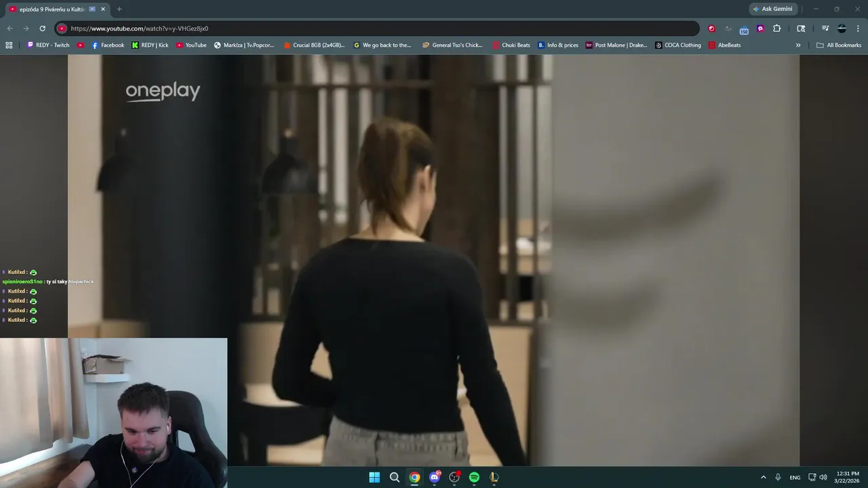Open the network tray icon
Screen dimensions: 868x488
(812, 477)
